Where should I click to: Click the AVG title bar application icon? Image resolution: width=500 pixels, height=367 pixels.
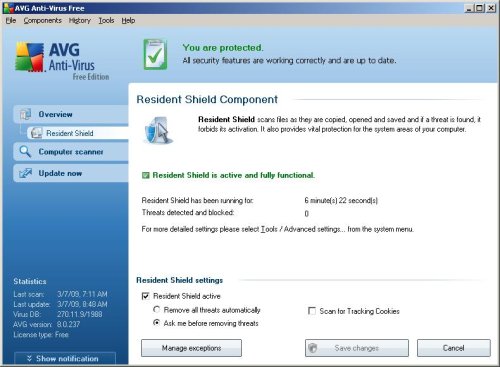tap(8, 8)
